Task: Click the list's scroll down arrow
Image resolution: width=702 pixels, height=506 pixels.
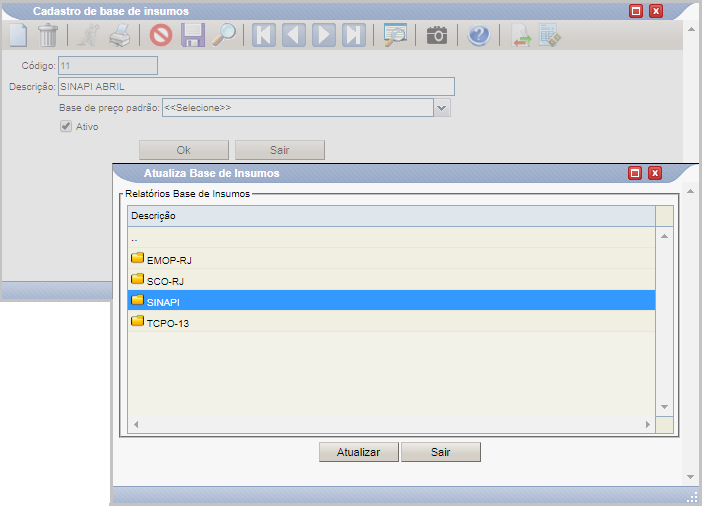Action: (x=664, y=407)
